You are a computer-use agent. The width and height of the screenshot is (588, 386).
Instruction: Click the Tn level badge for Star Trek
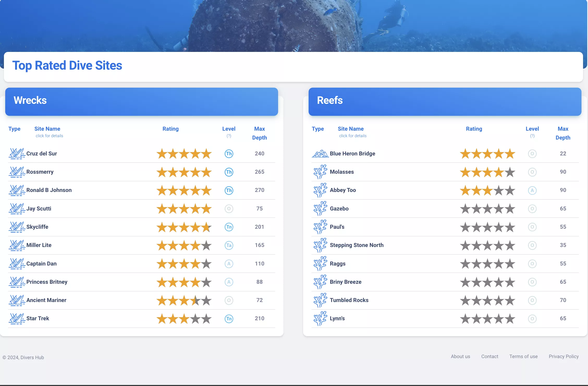pyautogui.click(x=229, y=318)
